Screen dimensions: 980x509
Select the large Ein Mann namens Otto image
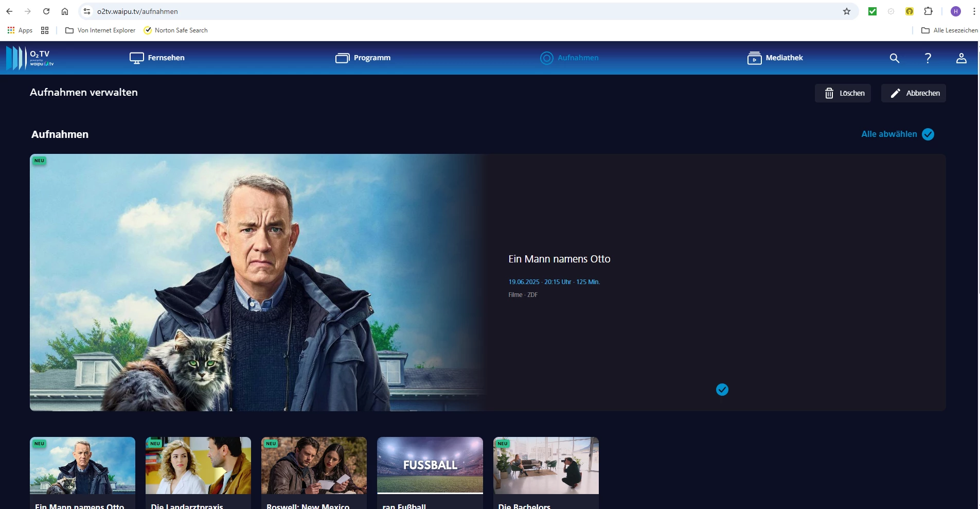click(259, 283)
